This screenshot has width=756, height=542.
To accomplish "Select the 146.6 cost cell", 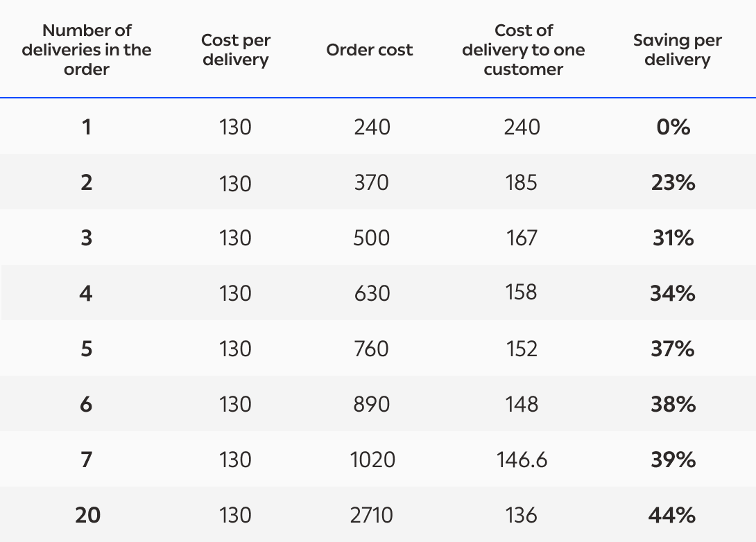I will (x=522, y=460).
